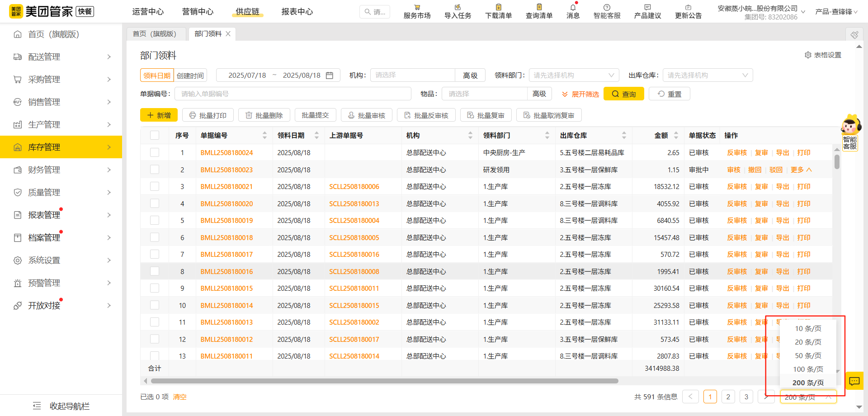Check the checkbox for row BMLL2508180024

(155, 152)
